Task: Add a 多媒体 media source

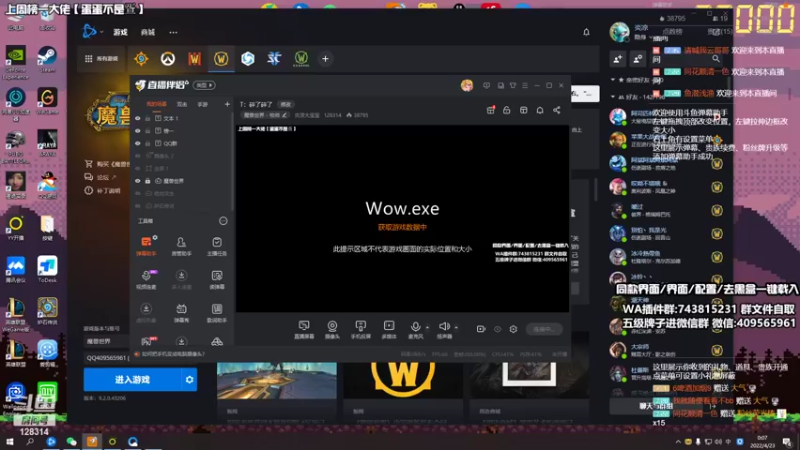Action: pyautogui.click(x=389, y=330)
